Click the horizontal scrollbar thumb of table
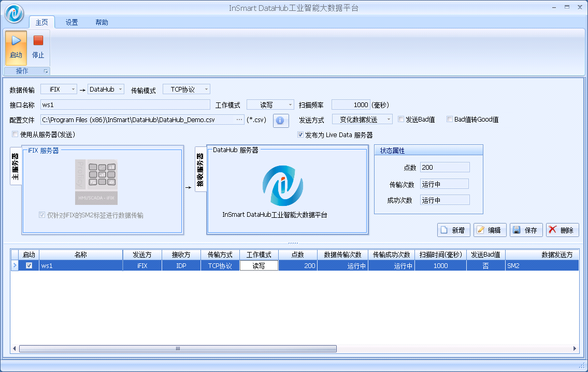588x372 pixels. (178, 348)
